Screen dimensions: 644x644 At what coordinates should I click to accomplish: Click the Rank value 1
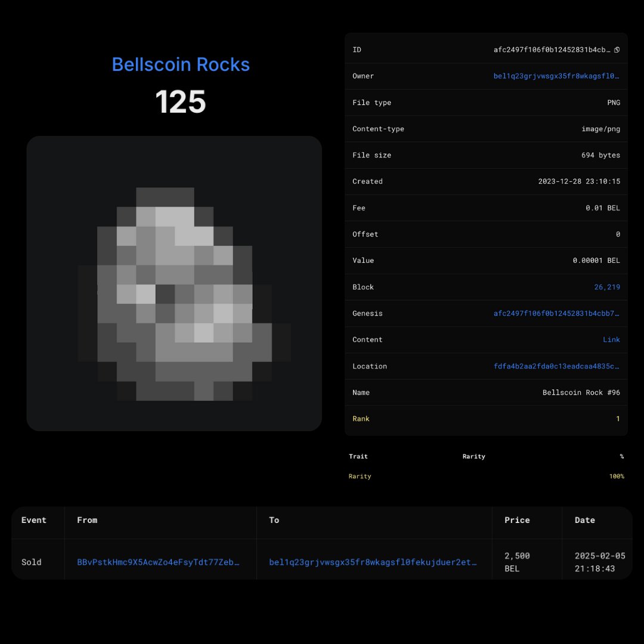coord(618,419)
